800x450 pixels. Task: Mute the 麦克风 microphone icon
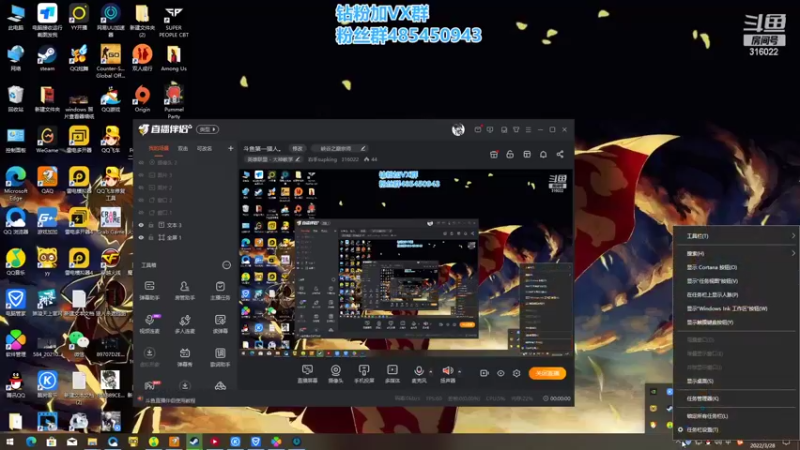tap(418, 373)
